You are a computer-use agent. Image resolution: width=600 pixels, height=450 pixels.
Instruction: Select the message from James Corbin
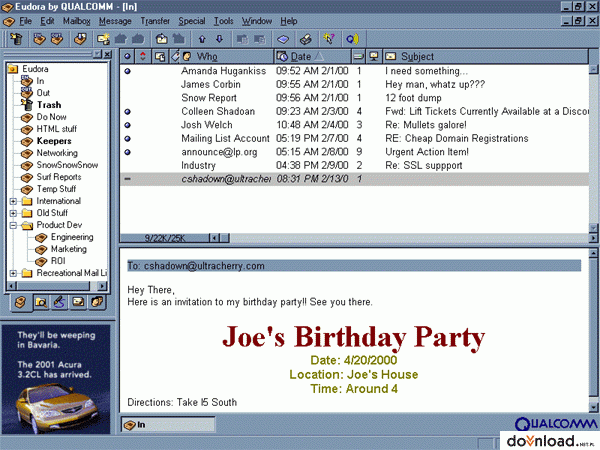[354, 84]
